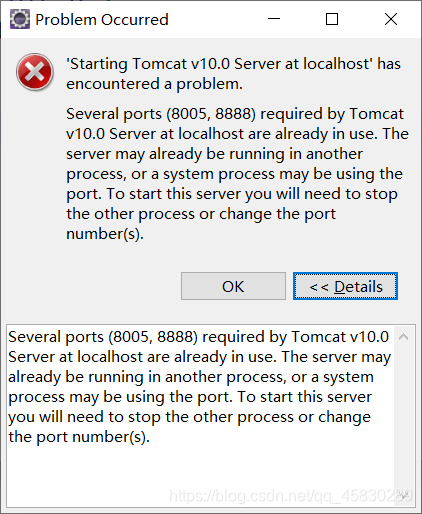
Task: Minimize the Problem Occurred dialog
Action: [274, 19]
